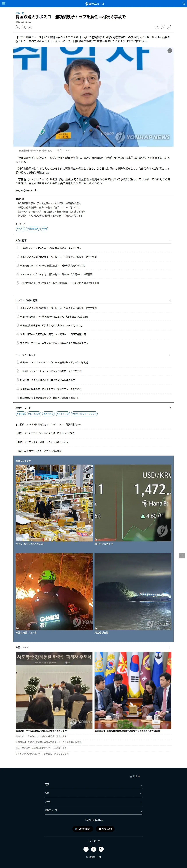Select the #ポスコ keyword tag
The image size is (187, 868).
click(20, 229)
